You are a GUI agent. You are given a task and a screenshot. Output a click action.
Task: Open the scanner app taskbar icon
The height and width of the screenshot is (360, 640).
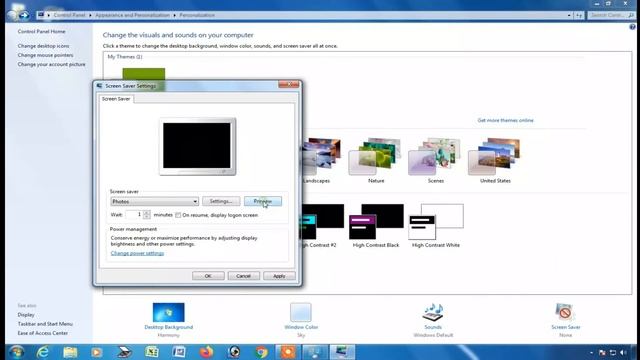(124, 352)
